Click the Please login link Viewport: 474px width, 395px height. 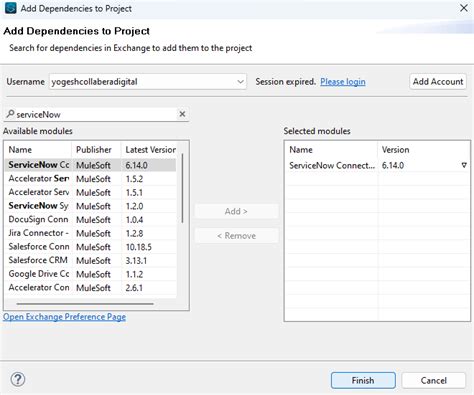(343, 82)
